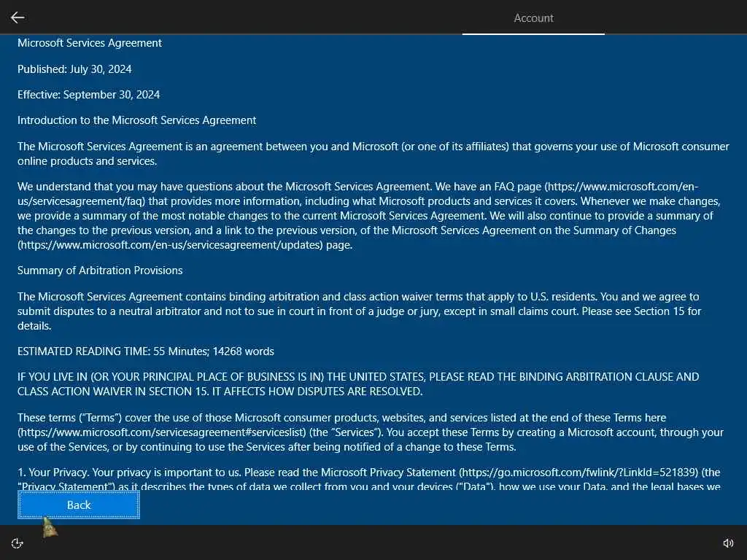Click the servicesagreement#serviceslist URL text
The image size is (747, 560).
point(162,432)
